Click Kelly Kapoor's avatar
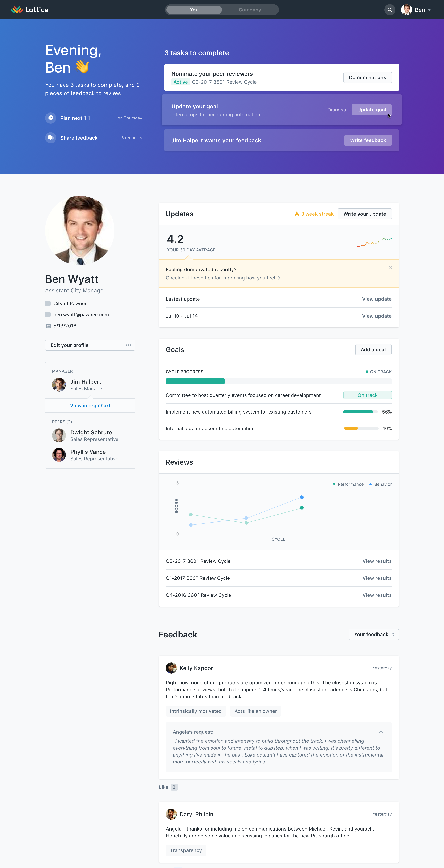 point(171,668)
